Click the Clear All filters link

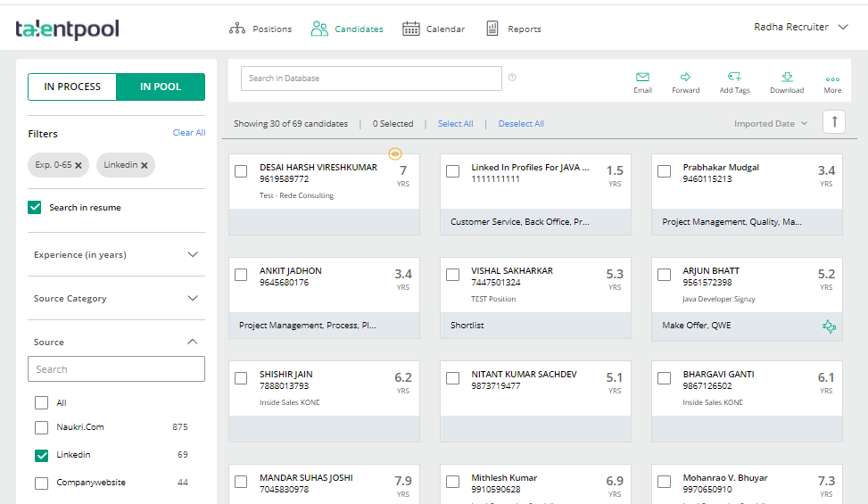(x=189, y=133)
